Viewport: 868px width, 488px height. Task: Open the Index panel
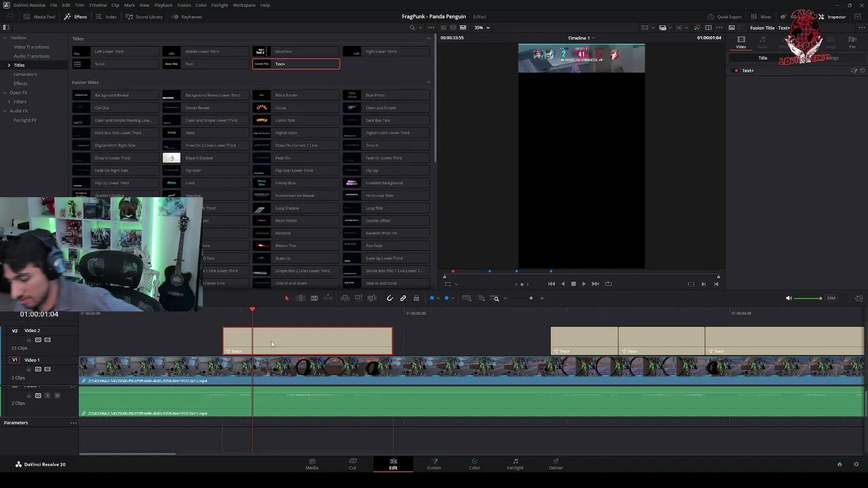coord(107,17)
